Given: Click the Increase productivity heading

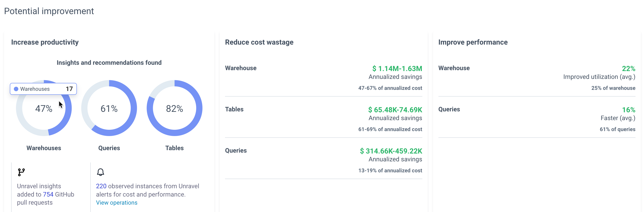Looking at the screenshot, I should 45,42.
